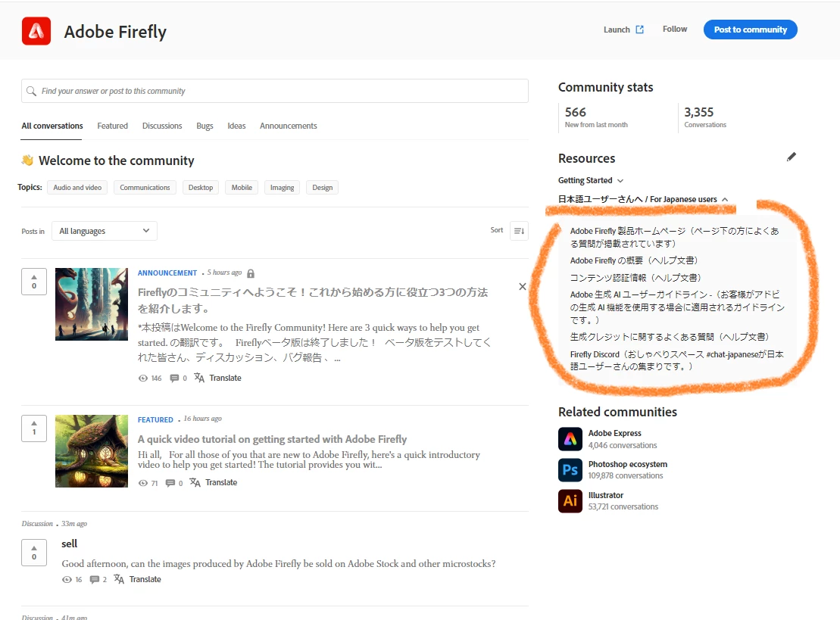Expand the Getting Started resources section
Screen dimensions: 840x620
pyautogui.click(x=591, y=180)
